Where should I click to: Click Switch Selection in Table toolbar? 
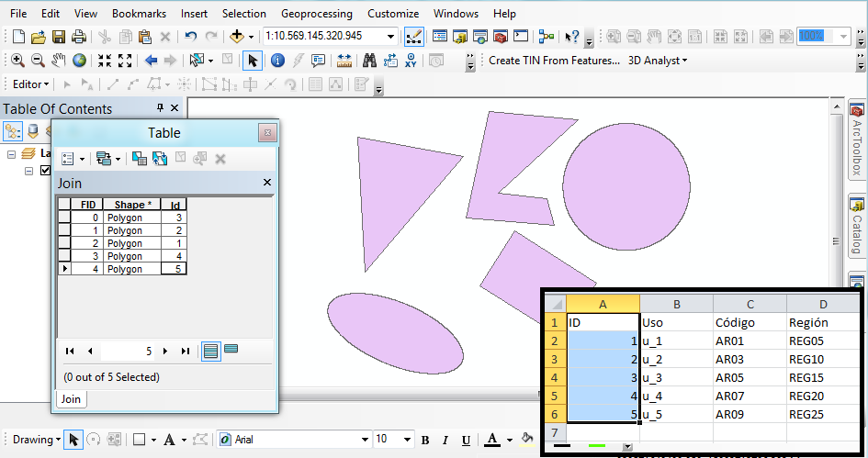[x=160, y=159]
